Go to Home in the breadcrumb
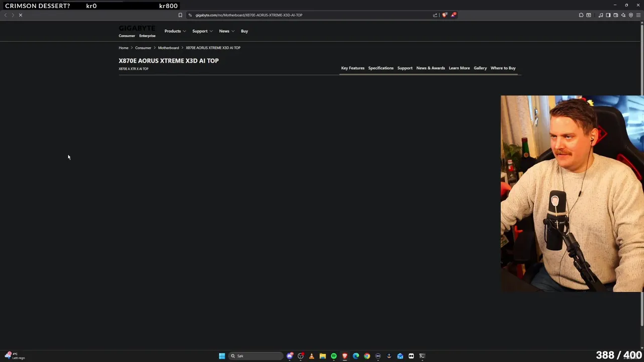Viewport: 644px width, 362px height. click(124, 48)
